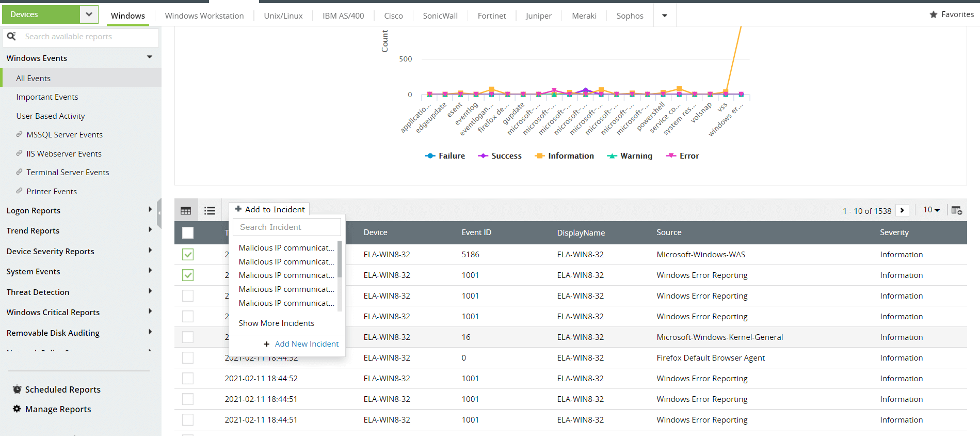Image resolution: width=980 pixels, height=436 pixels.
Task: Click the table grid view icon
Action: [x=186, y=211]
